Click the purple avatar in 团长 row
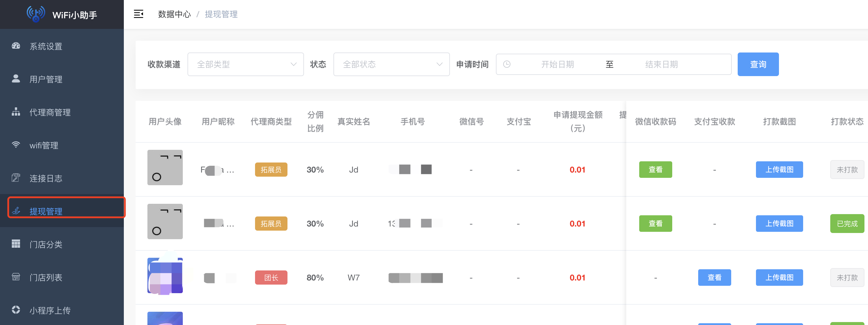This screenshot has height=325, width=868. coord(165,275)
